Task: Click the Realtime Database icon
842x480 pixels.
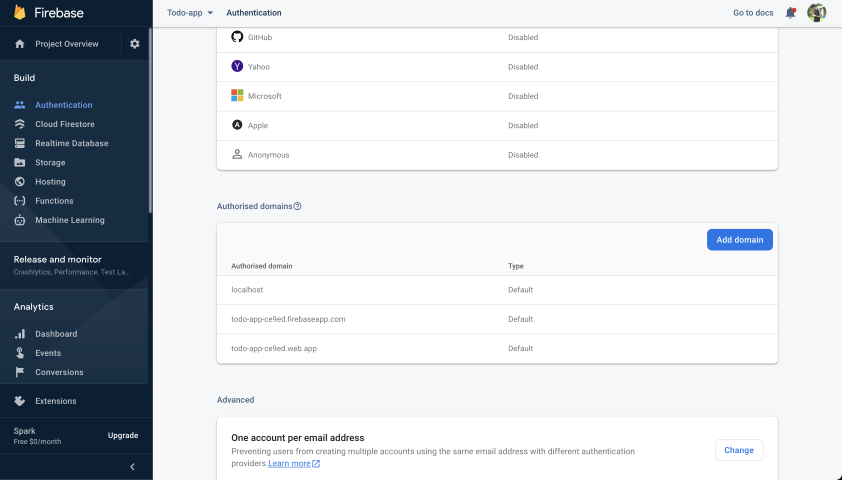Action: pyautogui.click(x=20, y=143)
